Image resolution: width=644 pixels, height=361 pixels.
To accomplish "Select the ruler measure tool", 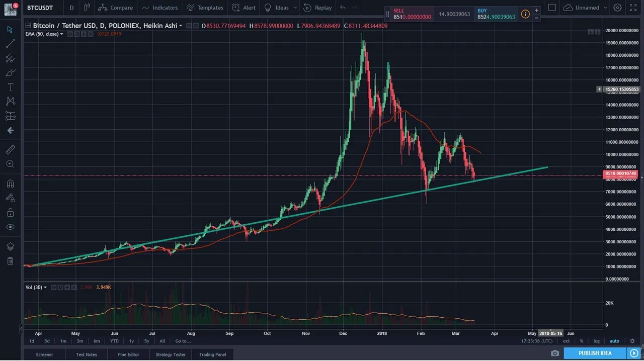I will click(10, 149).
